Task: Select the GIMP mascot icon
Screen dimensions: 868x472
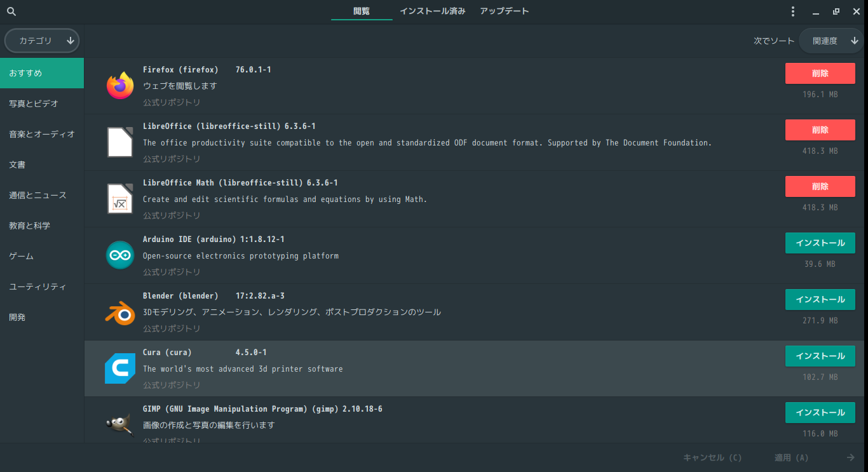Action: point(120,424)
